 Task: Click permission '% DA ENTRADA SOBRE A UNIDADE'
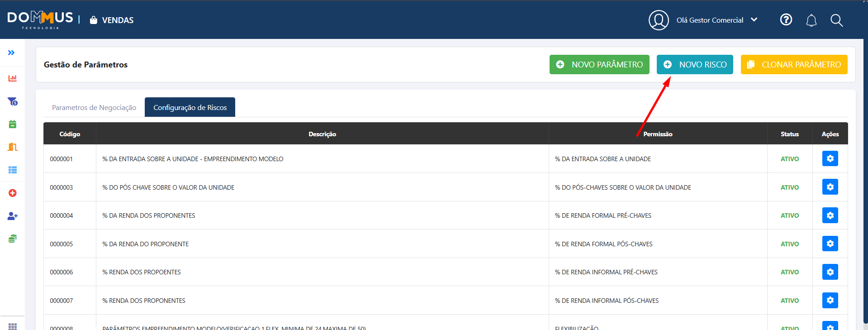[603, 159]
